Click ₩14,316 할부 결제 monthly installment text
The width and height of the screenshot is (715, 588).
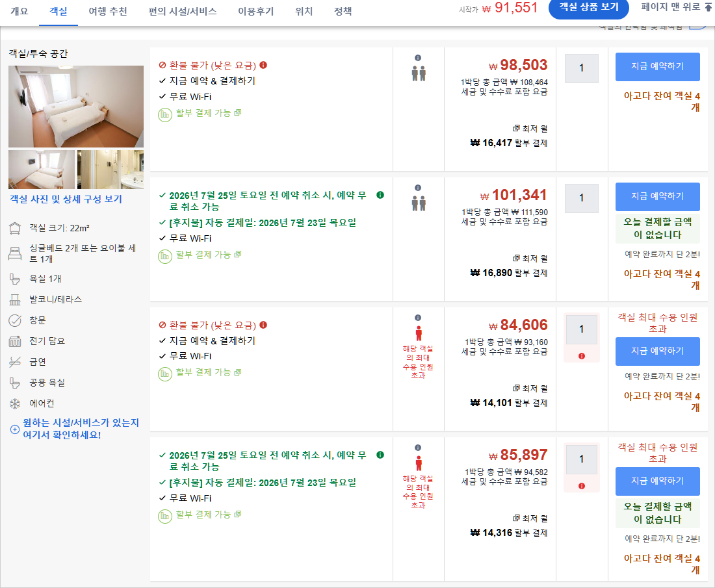pos(508,533)
